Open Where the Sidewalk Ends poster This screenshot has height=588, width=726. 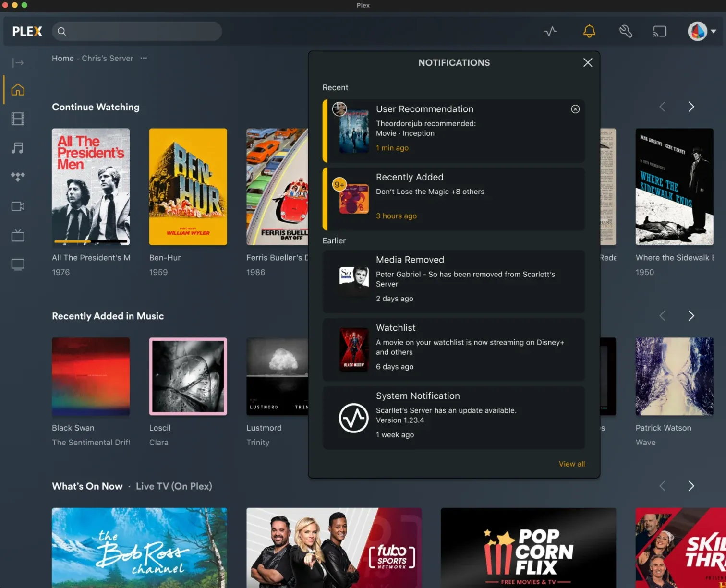coord(675,187)
